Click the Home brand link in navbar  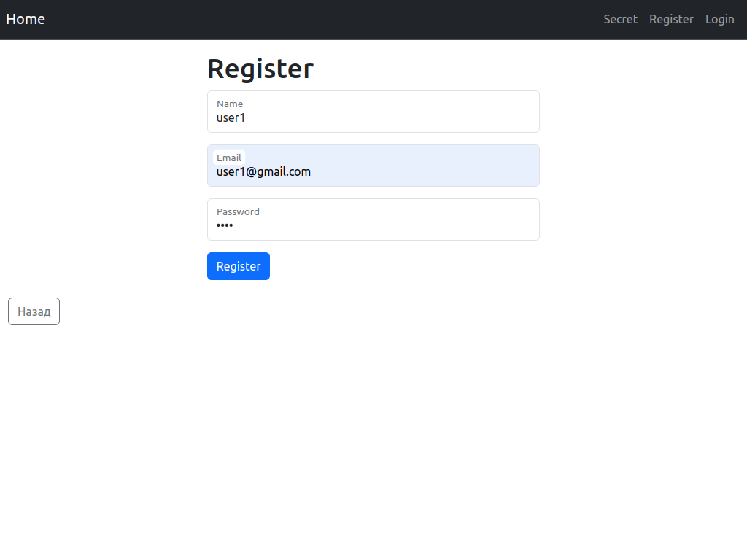click(26, 19)
